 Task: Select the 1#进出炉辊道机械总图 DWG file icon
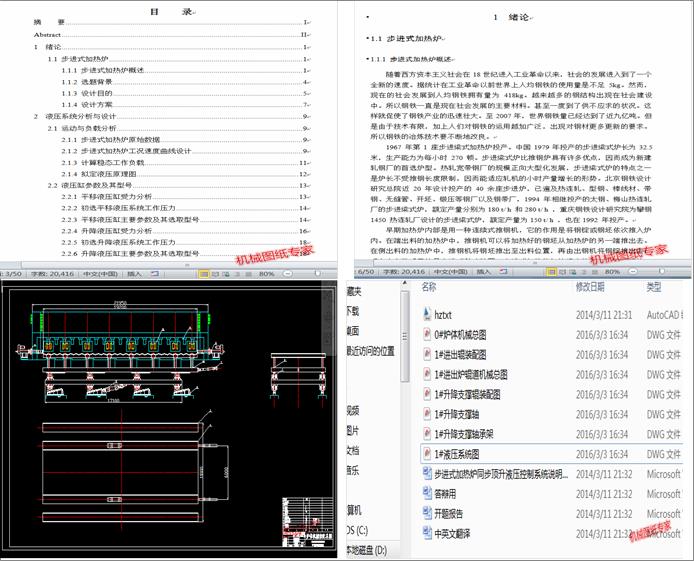tap(427, 374)
